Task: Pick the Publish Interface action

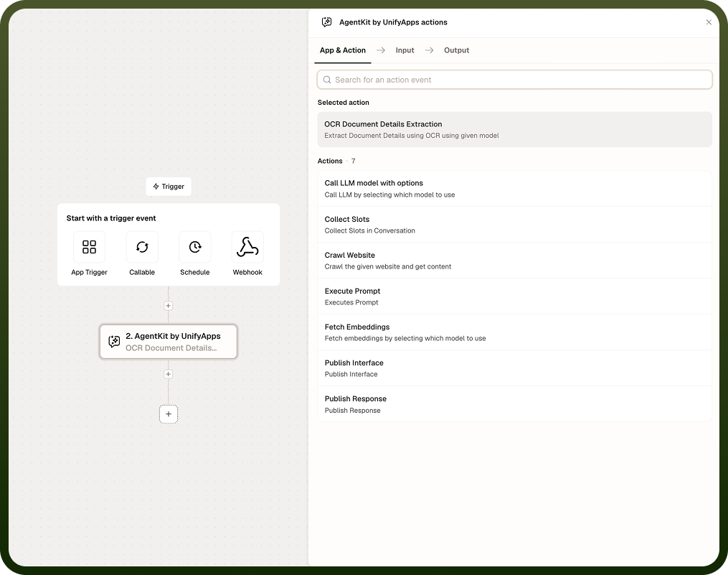Action: tap(514, 368)
